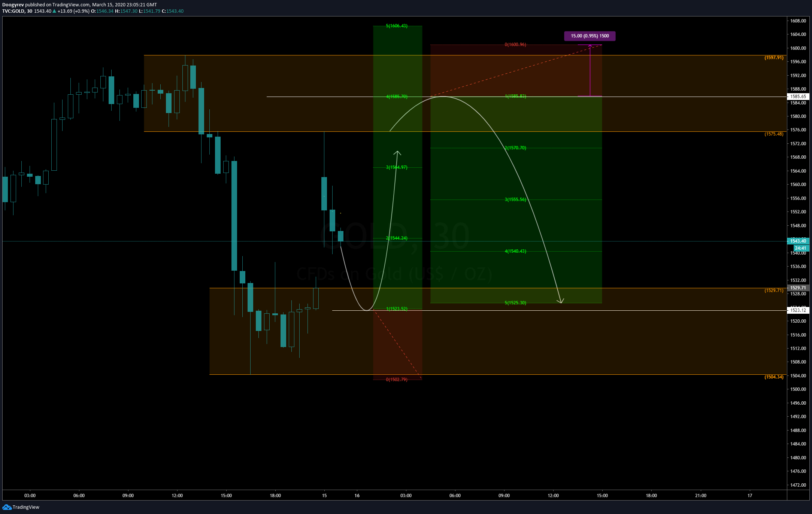Click the 1500.00 price axis label

click(x=798, y=389)
